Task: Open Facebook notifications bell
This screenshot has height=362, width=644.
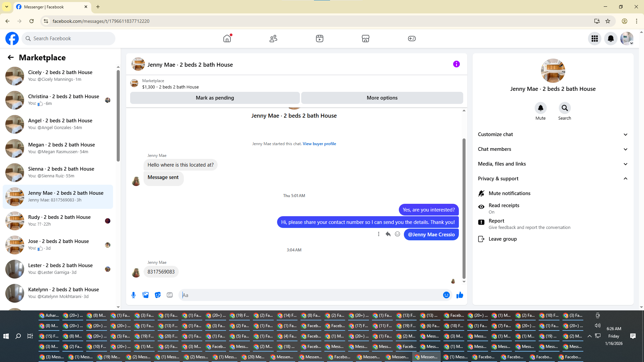Action: coord(610,39)
